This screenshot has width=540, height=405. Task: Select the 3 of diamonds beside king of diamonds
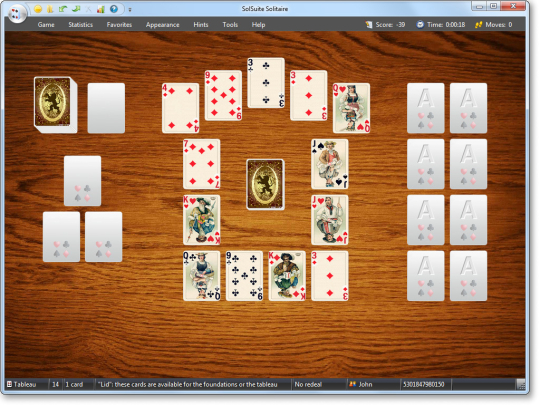330,276
